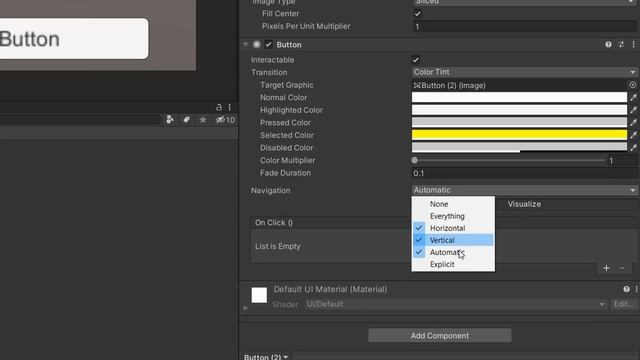
Task: Click the Fade Duration input field
Action: (x=524, y=173)
